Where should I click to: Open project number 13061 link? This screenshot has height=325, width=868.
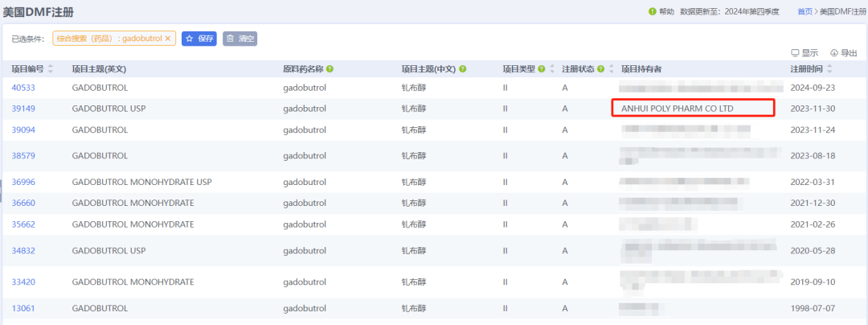tap(23, 308)
